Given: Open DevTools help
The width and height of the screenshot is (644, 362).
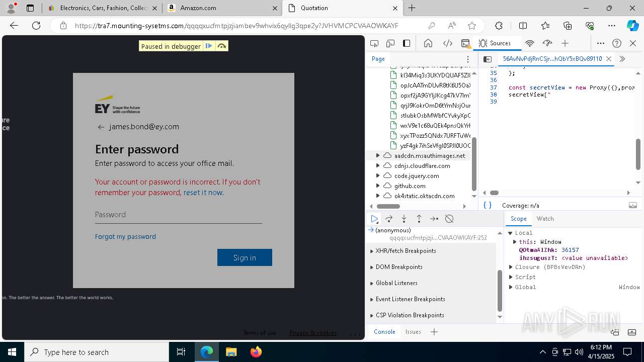Looking at the screenshot, I should tap(617, 43).
